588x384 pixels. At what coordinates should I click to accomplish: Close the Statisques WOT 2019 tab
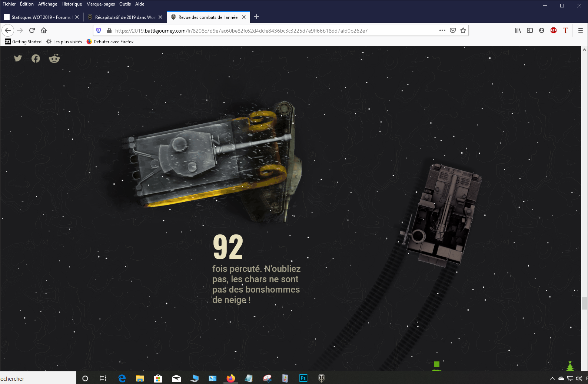pyautogui.click(x=77, y=17)
